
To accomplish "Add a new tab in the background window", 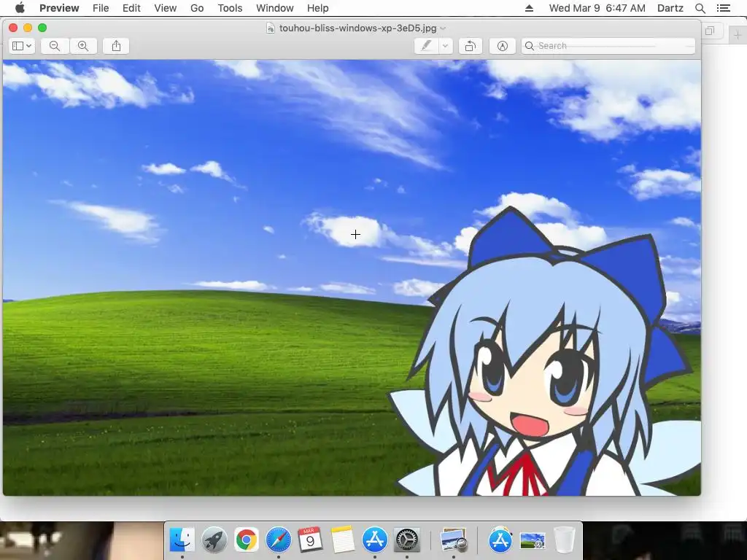I will pyautogui.click(x=738, y=35).
